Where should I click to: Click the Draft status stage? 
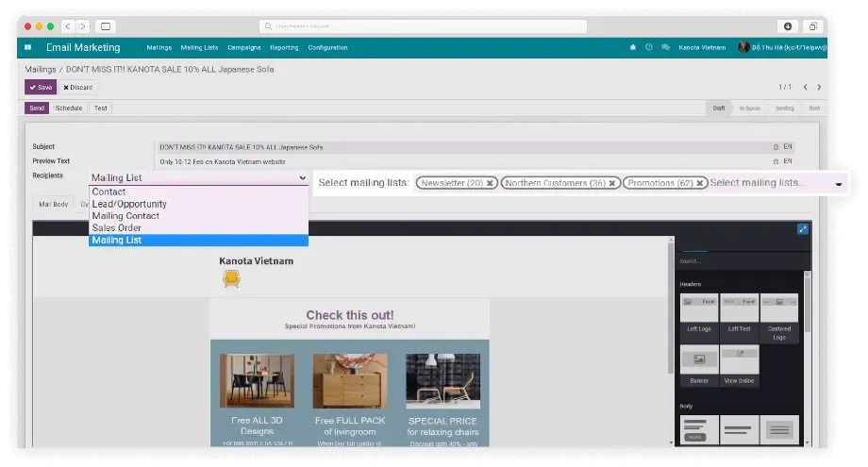719,108
